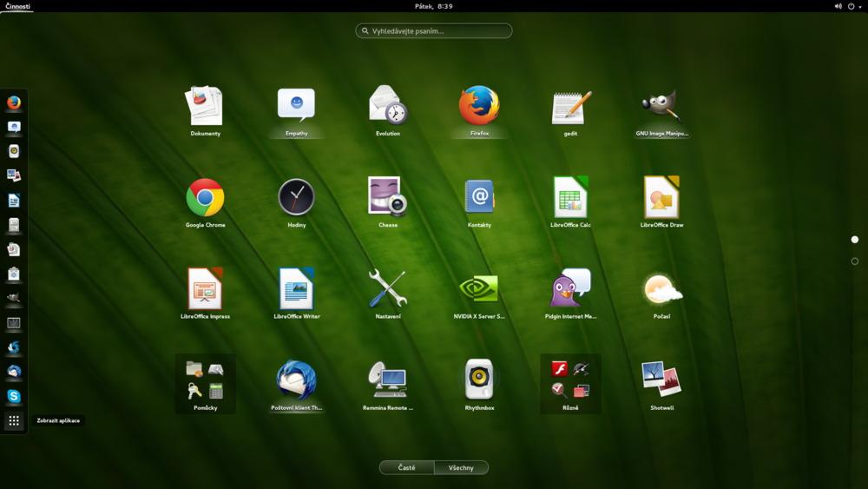Screen dimensions: 868x489
Task: Click Firefox icon in the left dock
Action: click(x=14, y=102)
